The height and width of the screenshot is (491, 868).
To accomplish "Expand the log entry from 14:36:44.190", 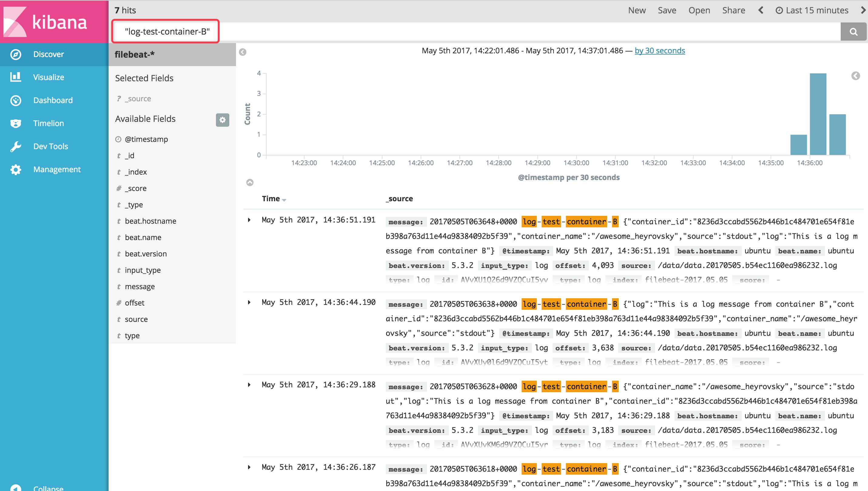I will tap(250, 302).
